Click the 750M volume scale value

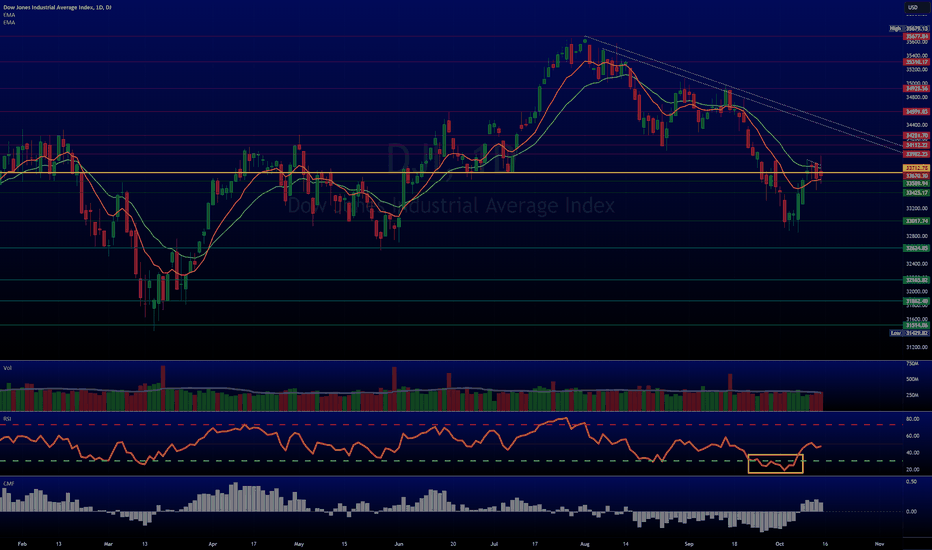pyautogui.click(x=912, y=363)
